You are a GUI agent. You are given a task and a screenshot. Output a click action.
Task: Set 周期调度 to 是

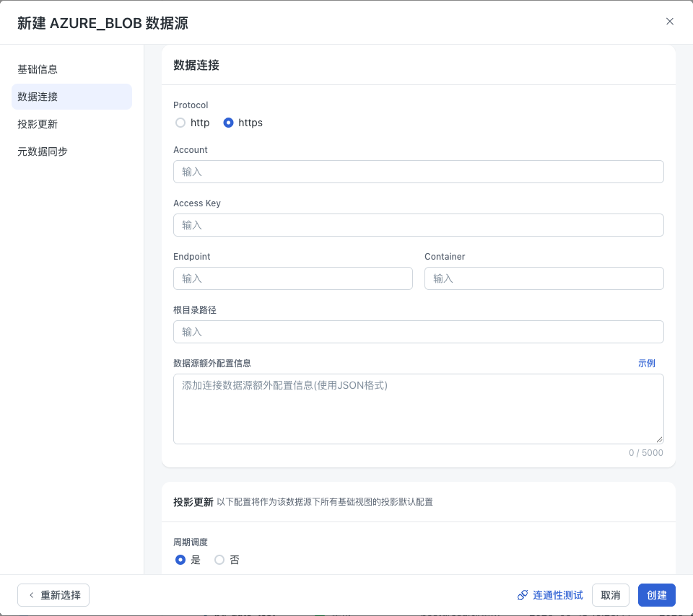pos(180,560)
